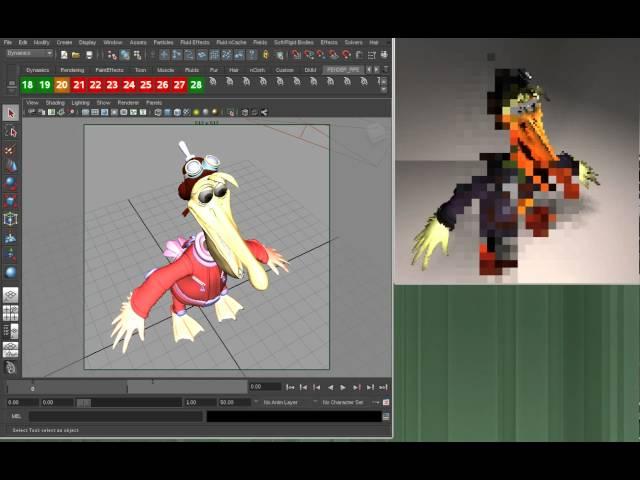Switch to four-view layout
640x480 pixels.
(x=11, y=313)
